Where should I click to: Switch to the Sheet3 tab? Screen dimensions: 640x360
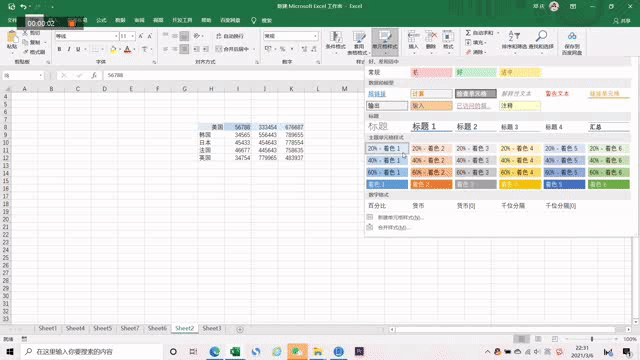212,328
